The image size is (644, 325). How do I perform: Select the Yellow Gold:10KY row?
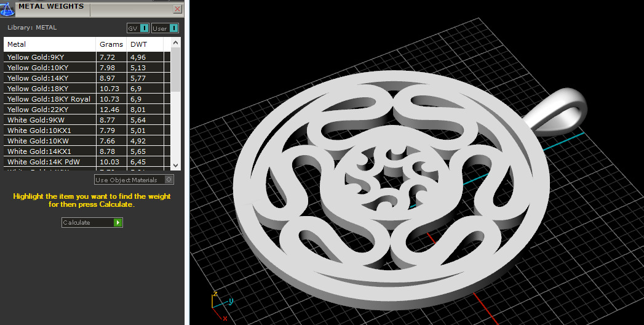(x=87, y=67)
